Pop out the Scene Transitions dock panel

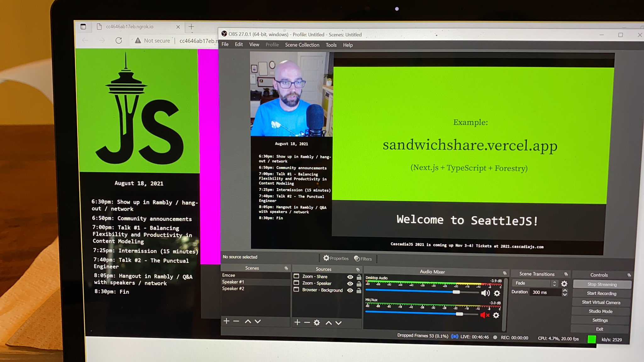point(566,274)
